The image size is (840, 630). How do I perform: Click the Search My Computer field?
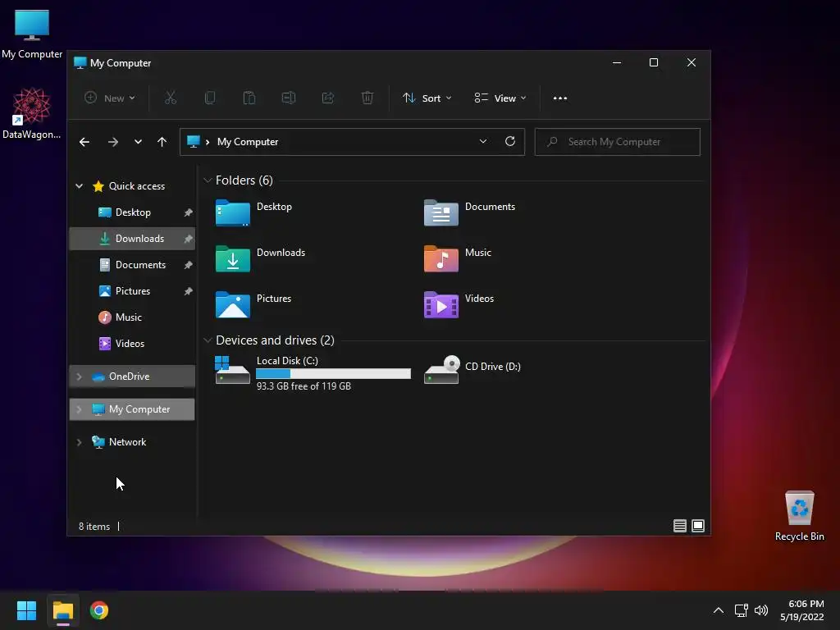[617, 142]
